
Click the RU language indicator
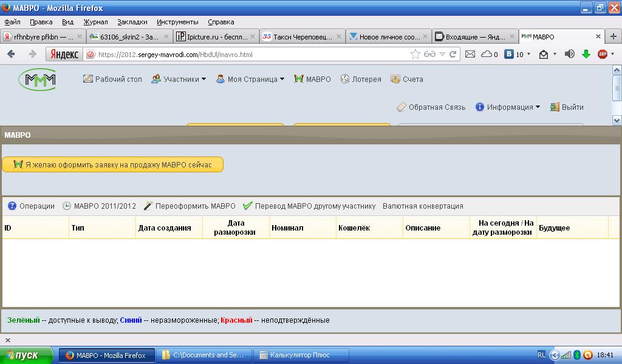tap(541, 355)
